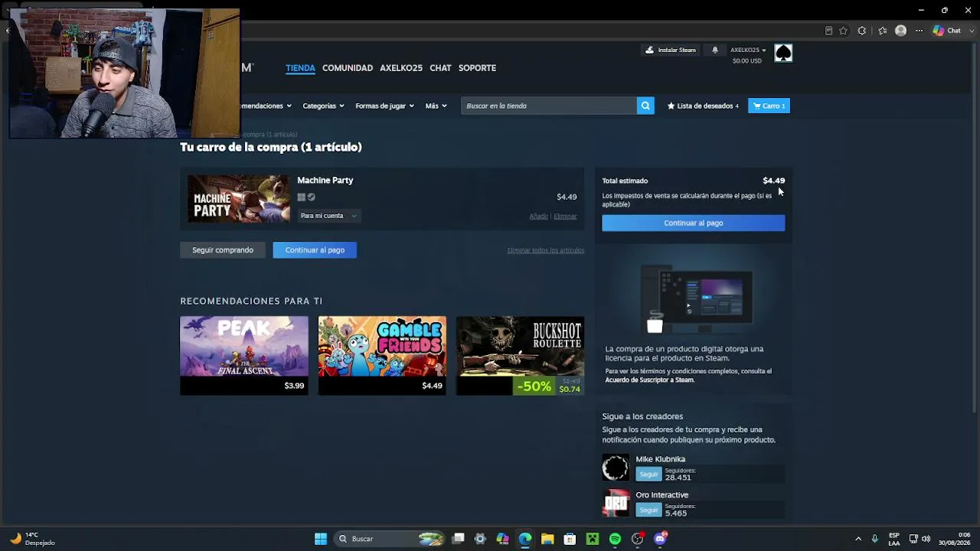This screenshot has width=980, height=551.
Task: Open Copilot Chat in the browser toolbar
Action: (x=947, y=31)
